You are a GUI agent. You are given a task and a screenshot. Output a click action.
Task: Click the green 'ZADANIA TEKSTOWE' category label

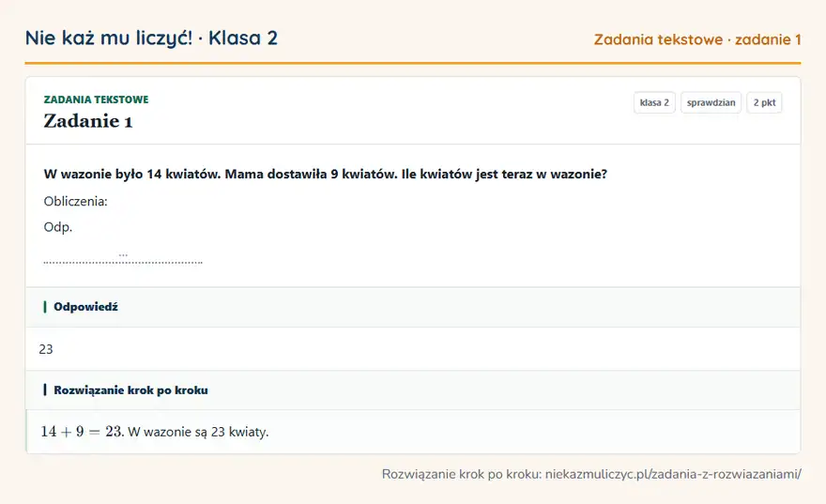[96, 99]
